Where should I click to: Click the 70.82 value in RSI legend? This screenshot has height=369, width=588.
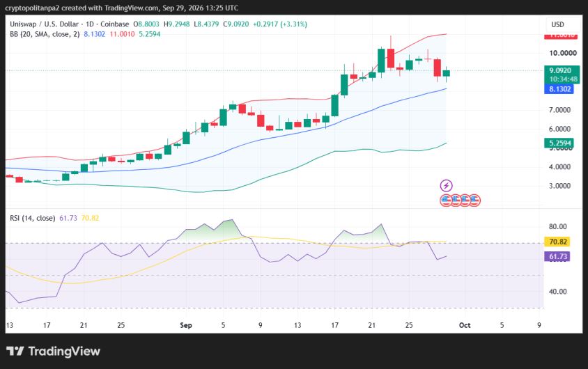click(x=90, y=218)
